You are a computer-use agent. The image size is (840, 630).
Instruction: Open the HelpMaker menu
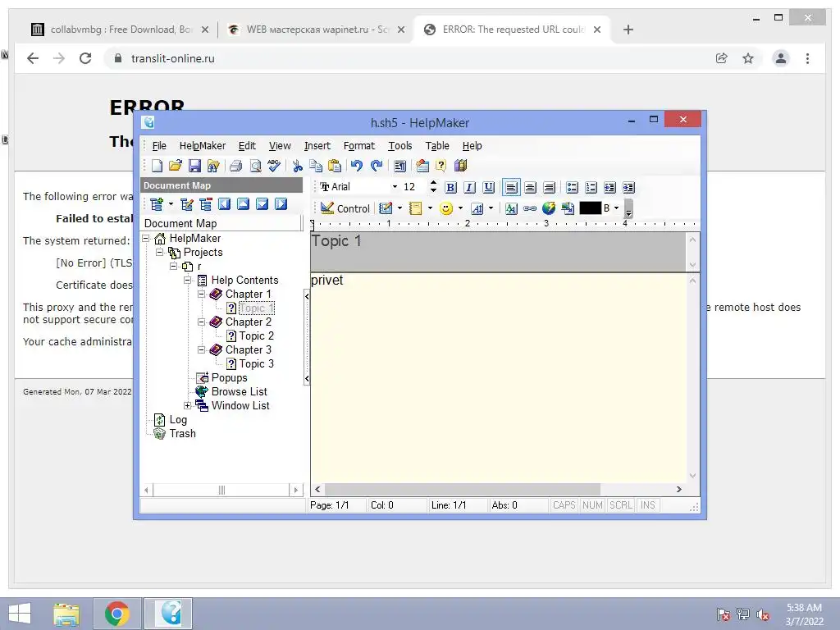(203, 146)
